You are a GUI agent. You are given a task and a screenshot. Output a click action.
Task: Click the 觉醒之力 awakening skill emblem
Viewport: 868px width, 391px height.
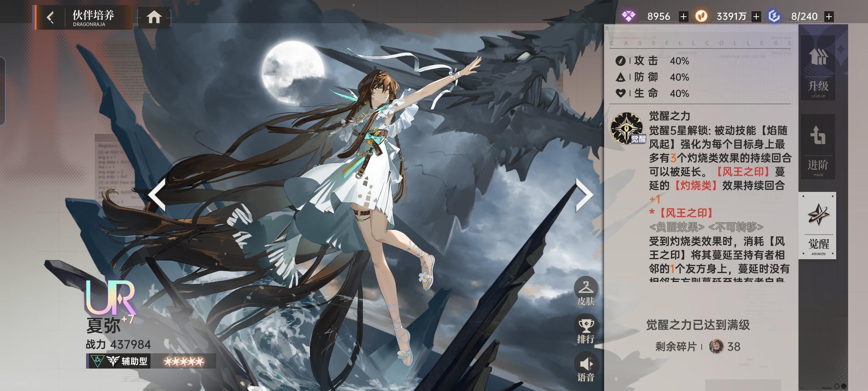[627, 128]
